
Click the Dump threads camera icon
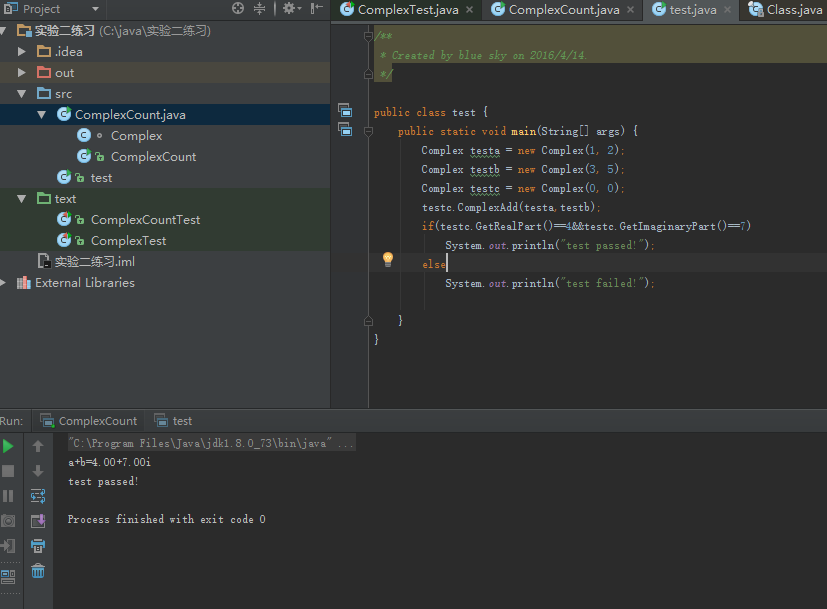(8, 521)
